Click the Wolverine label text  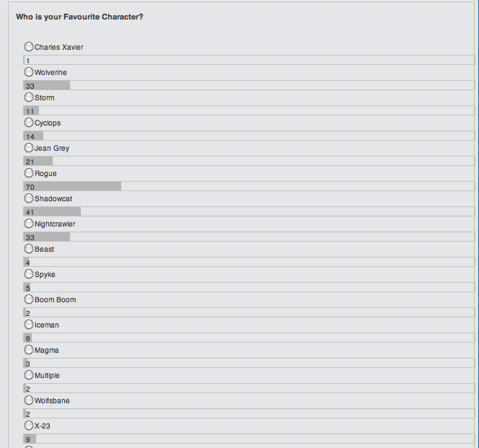point(50,73)
